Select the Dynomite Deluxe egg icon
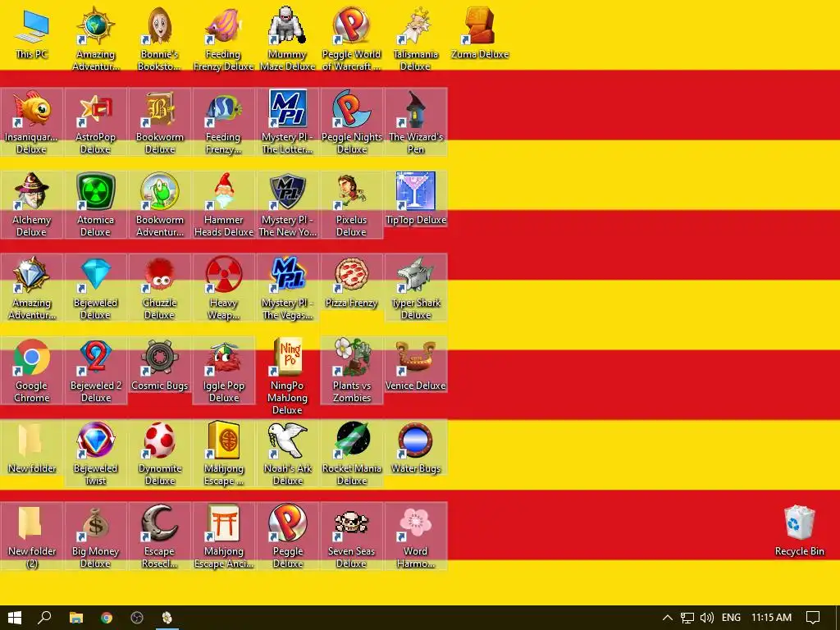The width and height of the screenshot is (840, 630). coord(160,454)
